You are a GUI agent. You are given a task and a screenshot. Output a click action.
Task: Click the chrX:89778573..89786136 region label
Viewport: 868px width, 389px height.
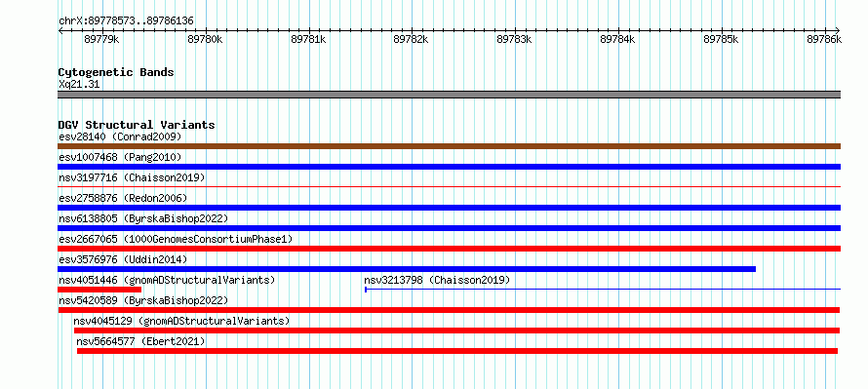[x=126, y=21]
